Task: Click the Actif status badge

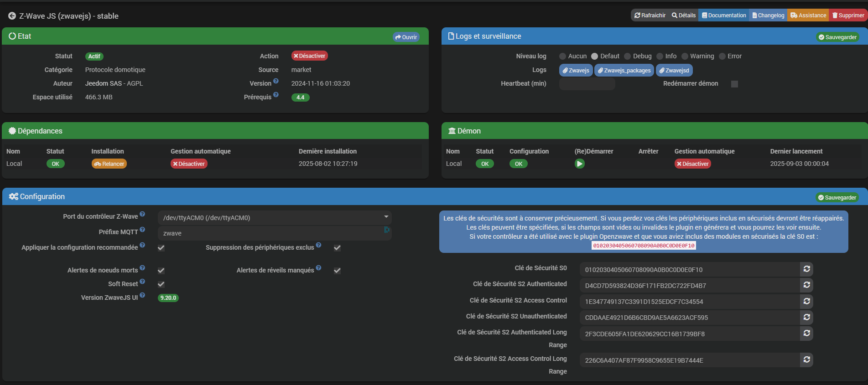Action: 94,56
